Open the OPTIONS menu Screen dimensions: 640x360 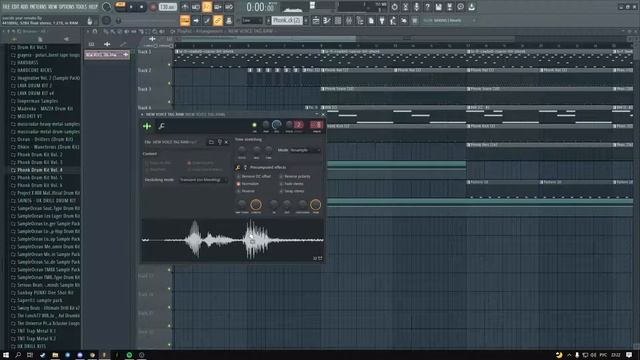(68, 7)
